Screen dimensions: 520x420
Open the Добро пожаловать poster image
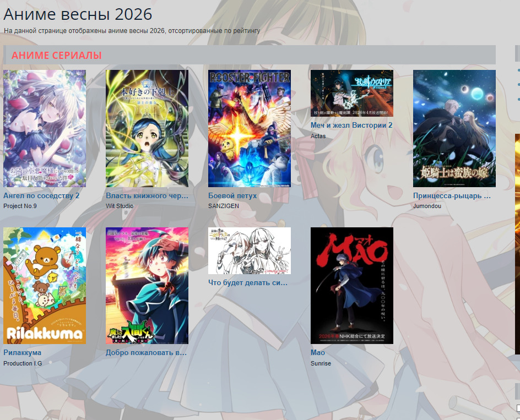pyautogui.click(x=147, y=286)
